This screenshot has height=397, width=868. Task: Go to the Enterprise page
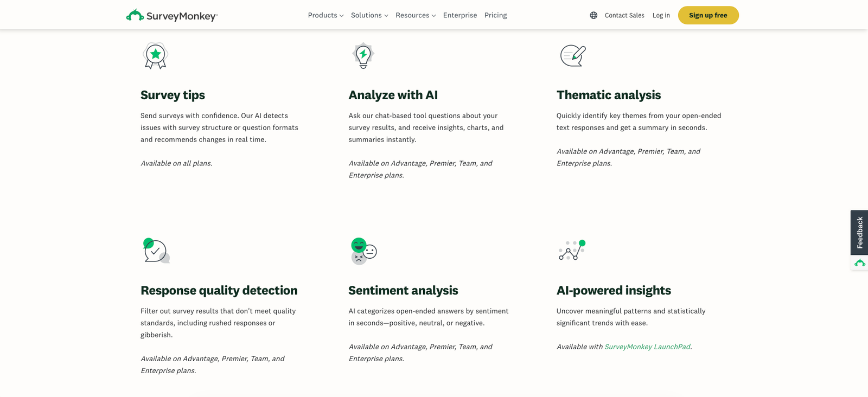pos(460,15)
